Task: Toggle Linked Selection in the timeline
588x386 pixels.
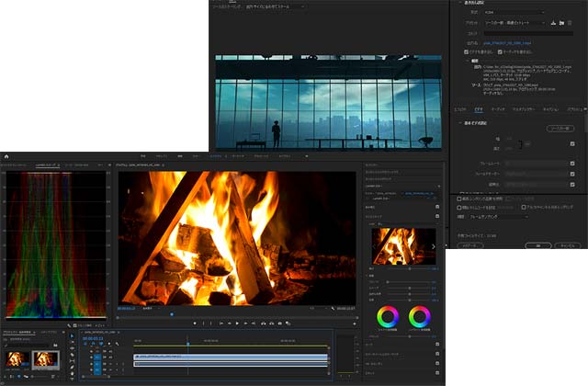Action: (100, 343)
